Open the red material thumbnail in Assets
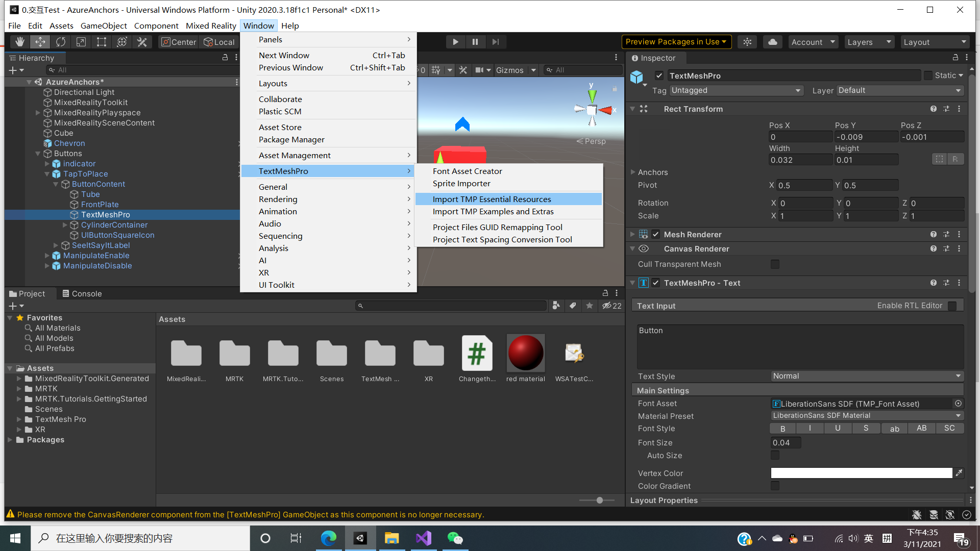Viewport: 980px width, 551px height. (525, 352)
